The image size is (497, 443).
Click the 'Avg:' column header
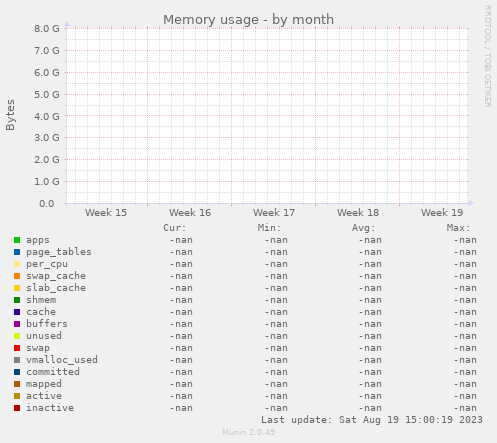click(x=364, y=228)
